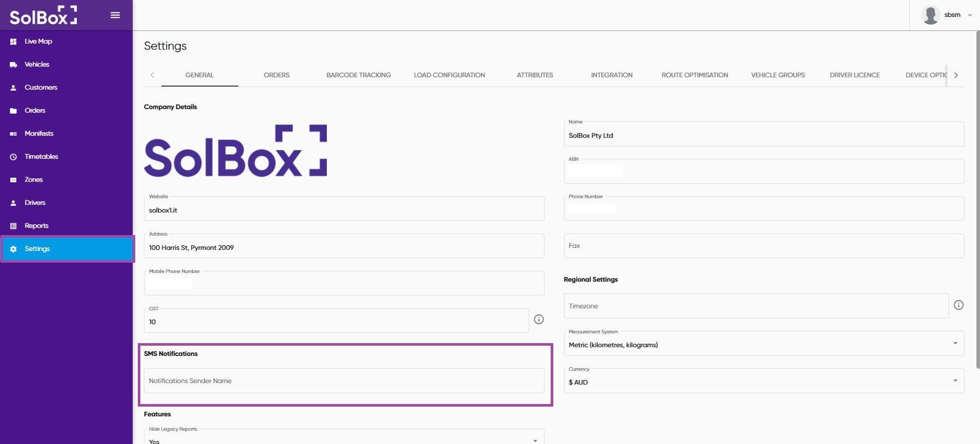Screen dimensions: 980x444
Task: Open Orders page from sidebar
Action: coord(67,111)
